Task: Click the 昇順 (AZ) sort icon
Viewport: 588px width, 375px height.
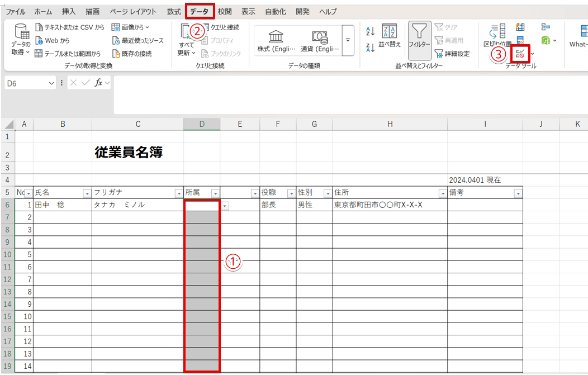Action: (x=370, y=32)
